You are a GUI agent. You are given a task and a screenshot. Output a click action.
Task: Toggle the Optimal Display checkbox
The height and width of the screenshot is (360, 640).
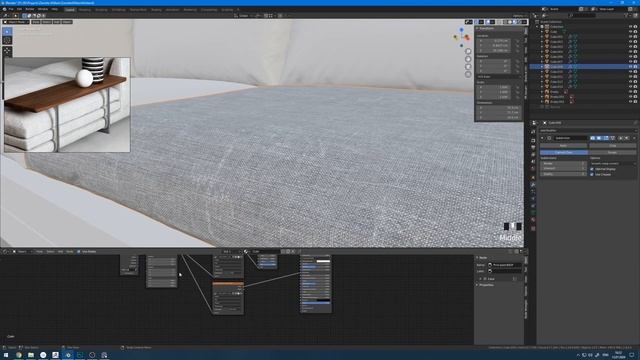point(592,169)
